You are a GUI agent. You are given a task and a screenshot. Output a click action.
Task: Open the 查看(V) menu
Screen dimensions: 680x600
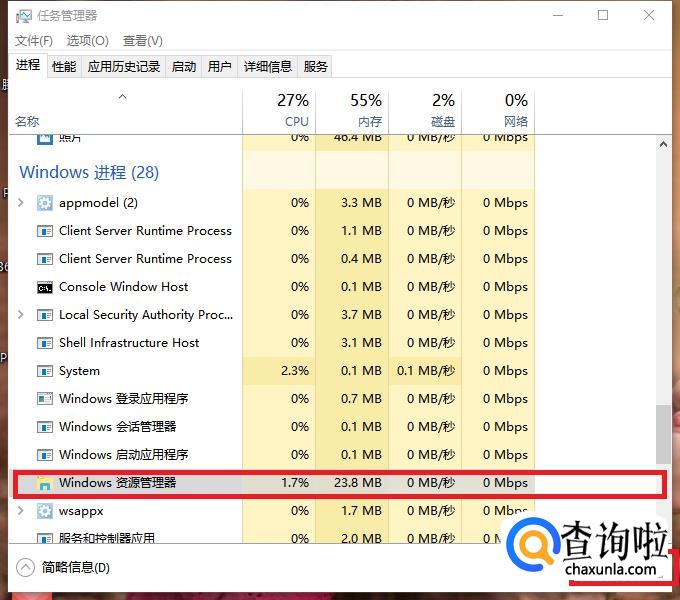[143, 41]
